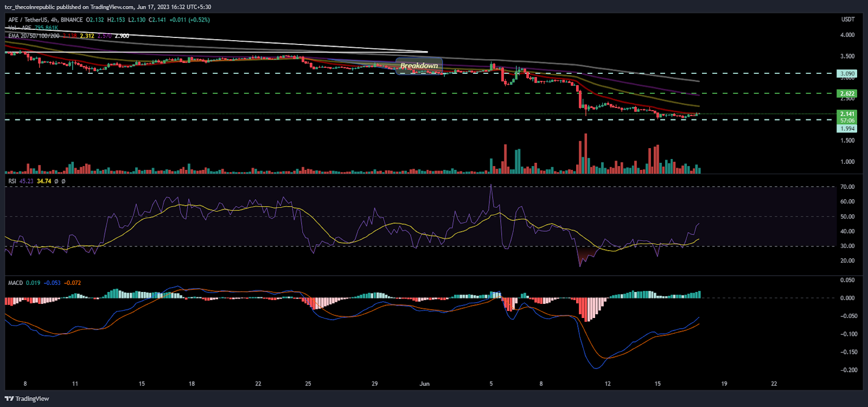The width and height of the screenshot is (868, 407).
Task: Click the RSI indicator label
Action: tap(12, 181)
